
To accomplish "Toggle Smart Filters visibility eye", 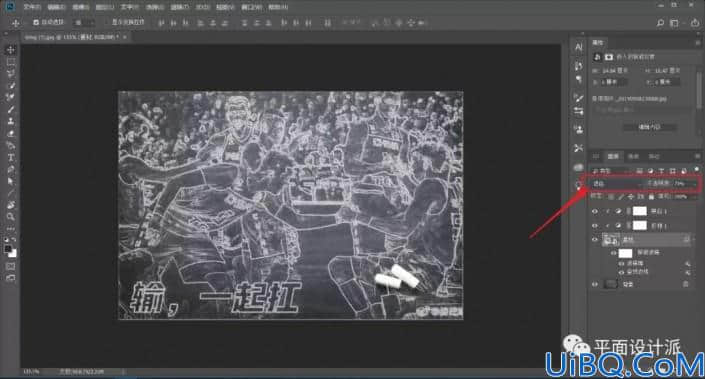I will click(x=613, y=253).
